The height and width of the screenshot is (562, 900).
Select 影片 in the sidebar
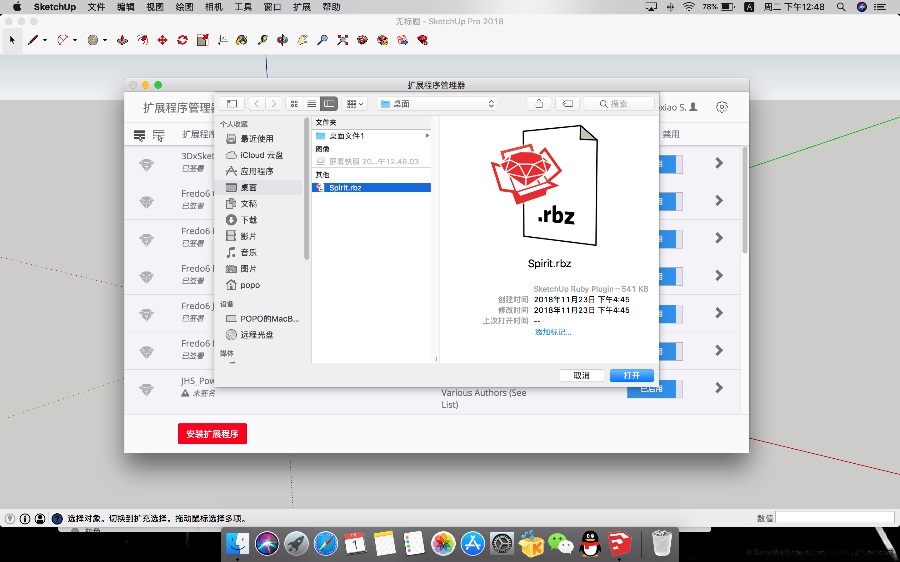(x=257, y=236)
